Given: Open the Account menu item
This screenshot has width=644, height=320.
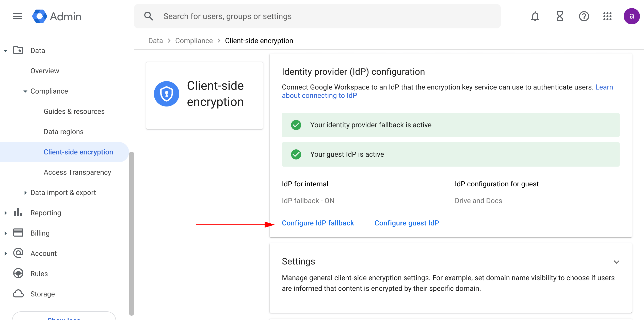Looking at the screenshot, I should [44, 254].
